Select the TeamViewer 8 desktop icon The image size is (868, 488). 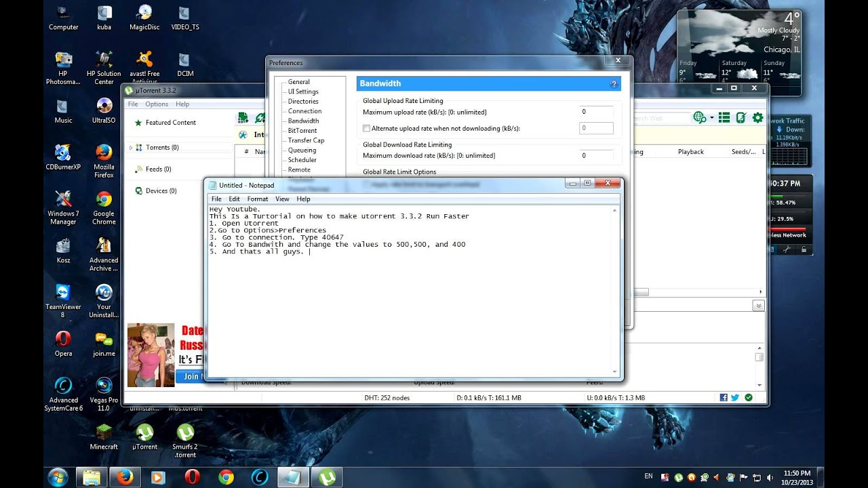click(63, 301)
